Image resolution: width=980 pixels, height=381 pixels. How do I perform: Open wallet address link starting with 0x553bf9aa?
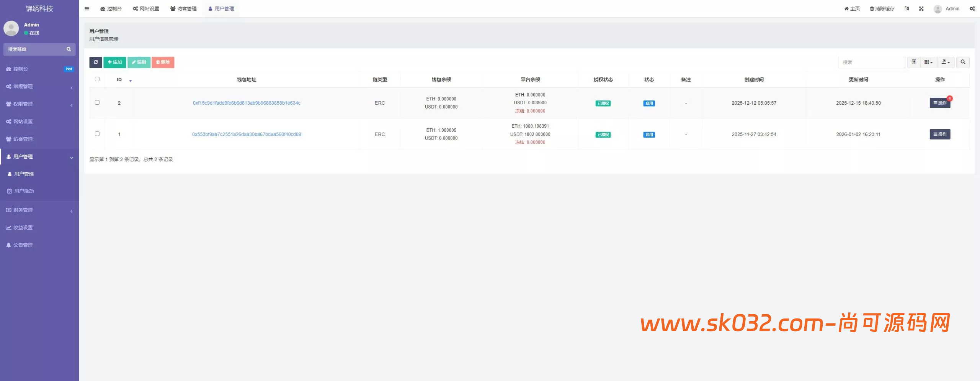pos(247,134)
